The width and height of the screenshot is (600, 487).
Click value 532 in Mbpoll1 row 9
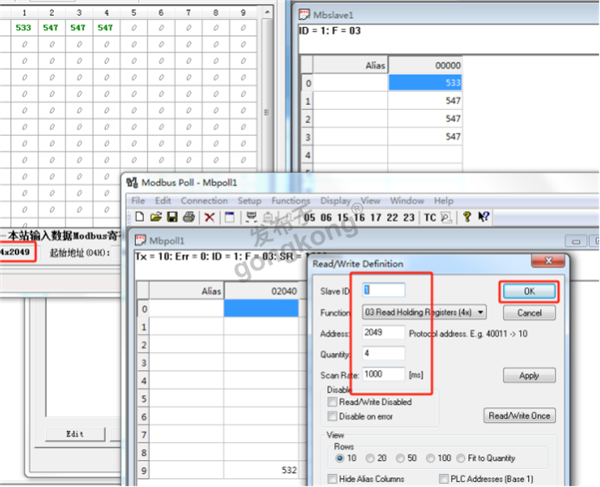[261, 470]
